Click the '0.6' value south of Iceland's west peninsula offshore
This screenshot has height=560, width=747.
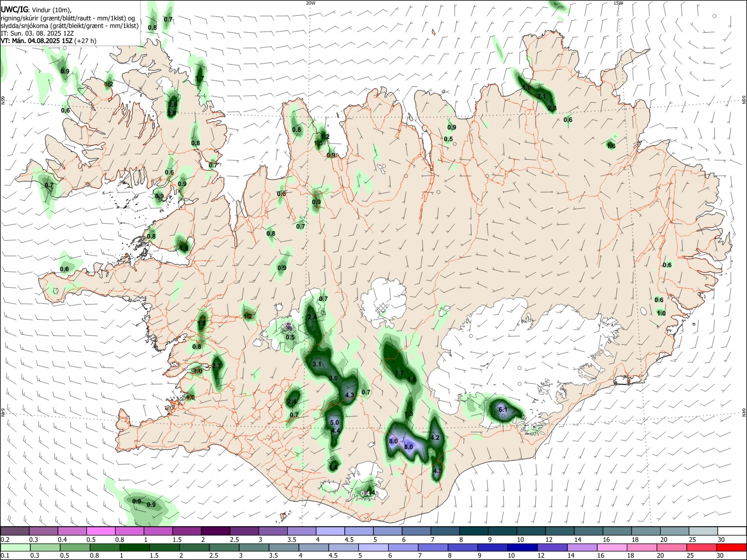64,269
